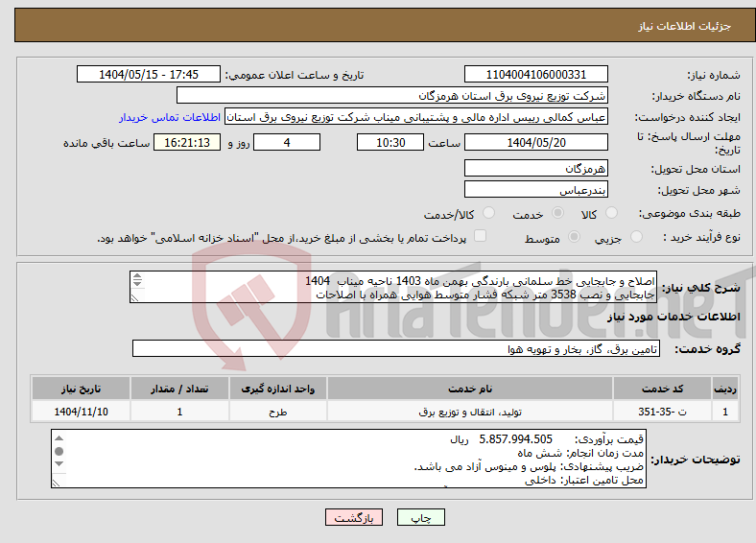Click the estimated price 5.857.994.505

[x=515, y=439]
